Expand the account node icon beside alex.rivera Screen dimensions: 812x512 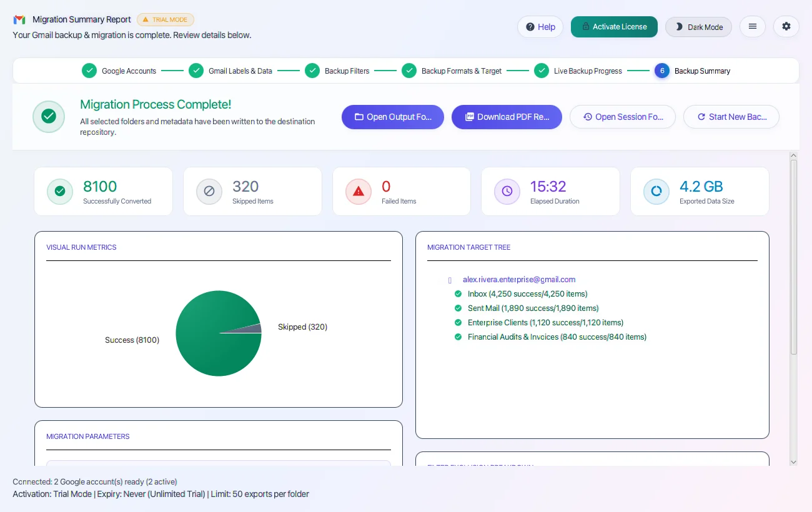pos(450,280)
